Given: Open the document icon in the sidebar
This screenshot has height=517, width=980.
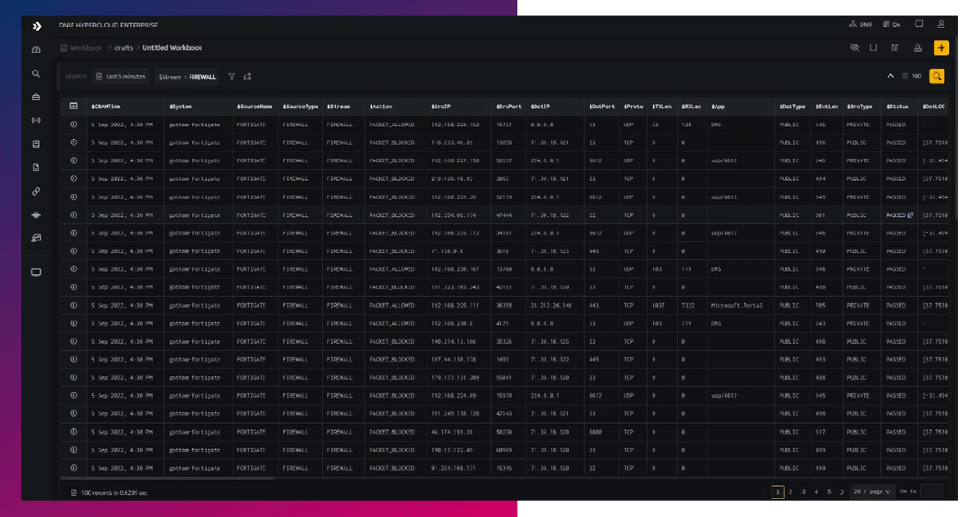Looking at the screenshot, I should point(36,168).
